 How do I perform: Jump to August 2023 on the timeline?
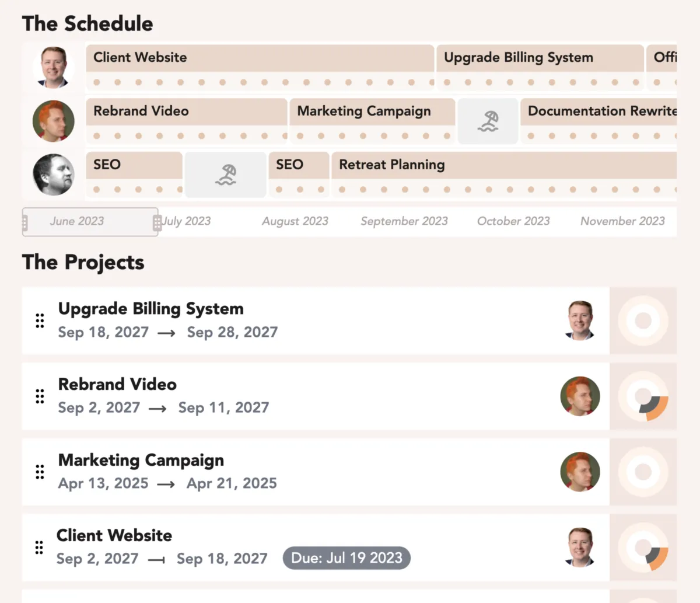[295, 221]
